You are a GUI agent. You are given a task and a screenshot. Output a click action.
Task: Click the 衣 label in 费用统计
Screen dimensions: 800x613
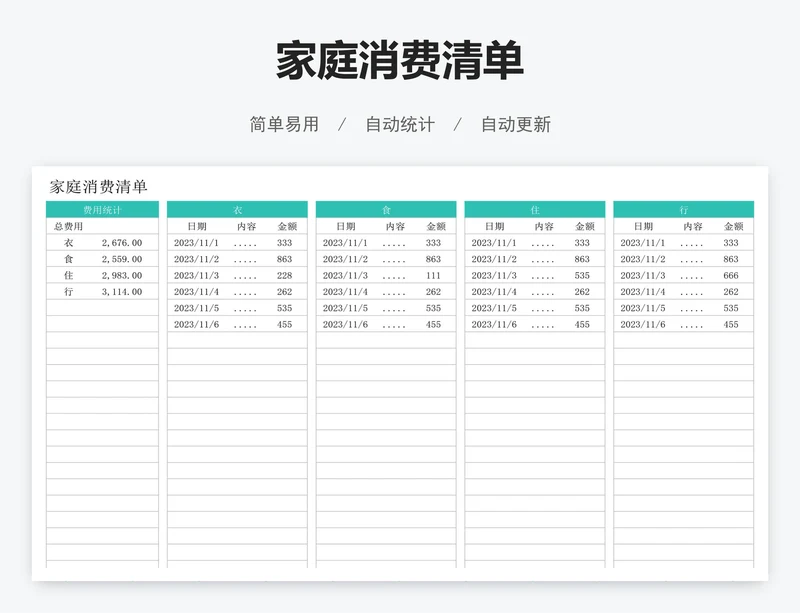[x=68, y=243]
